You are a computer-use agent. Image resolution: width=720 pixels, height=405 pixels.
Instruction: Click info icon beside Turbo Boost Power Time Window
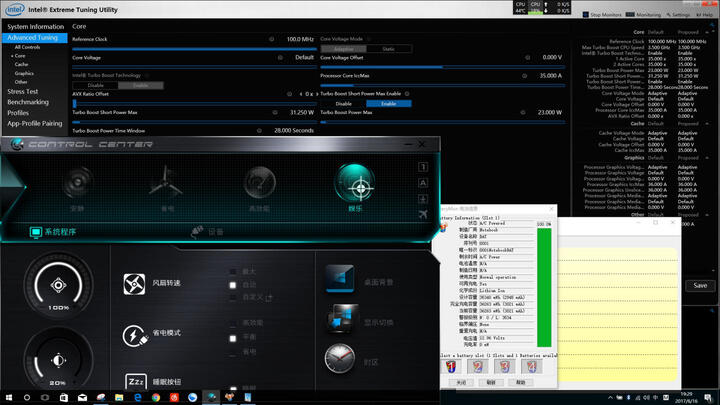pyautogui.click(x=259, y=131)
